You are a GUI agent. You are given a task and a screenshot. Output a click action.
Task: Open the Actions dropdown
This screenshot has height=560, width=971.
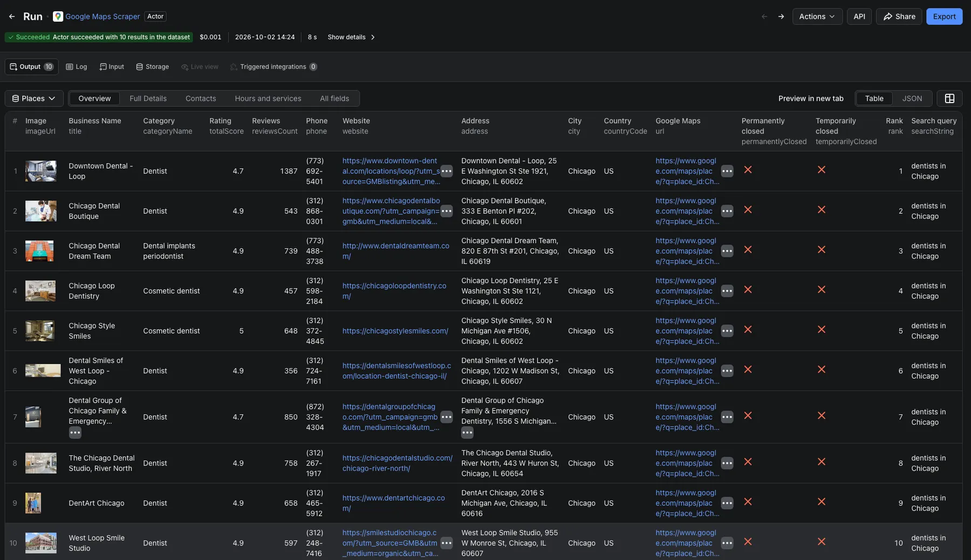coord(817,17)
